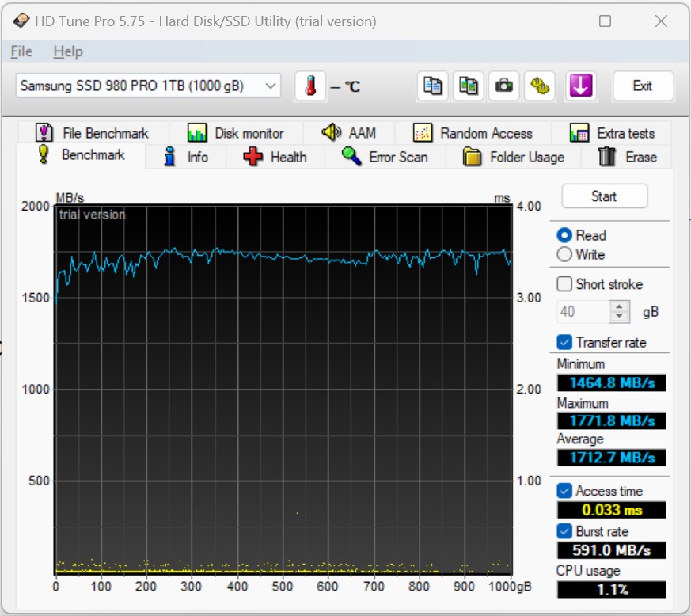This screenshot has height=616, width=691.
Task: Click the Minimum 1464.8 MB/s value
Action: tap(612, 382)
